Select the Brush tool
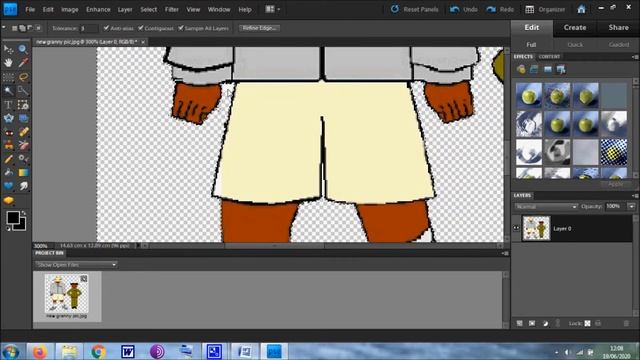This screenshot has width=640, height=360. (x=9, y=159)
